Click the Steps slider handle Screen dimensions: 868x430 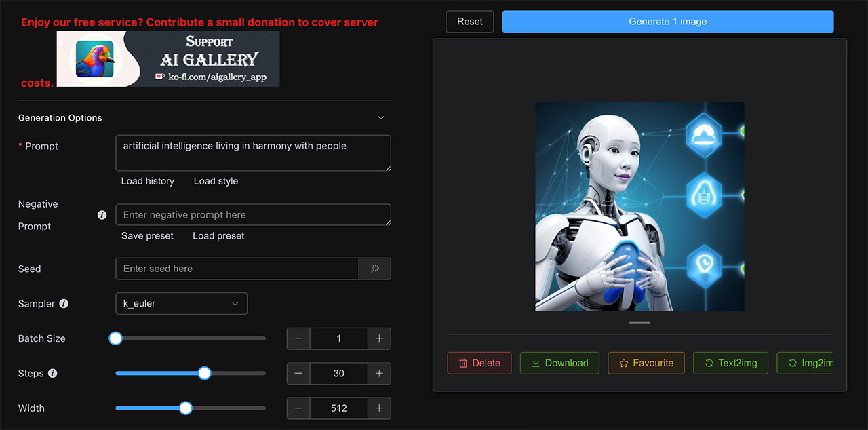(204, 374)
